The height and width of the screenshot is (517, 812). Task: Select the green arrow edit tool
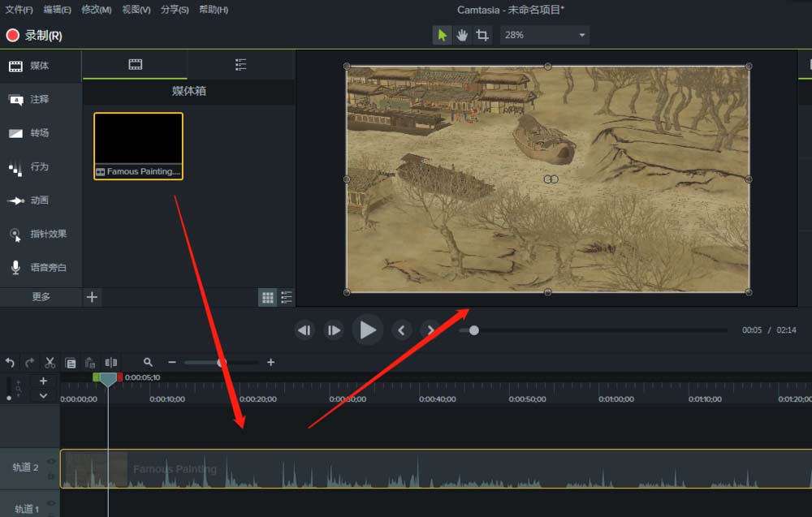click(442, 35)
